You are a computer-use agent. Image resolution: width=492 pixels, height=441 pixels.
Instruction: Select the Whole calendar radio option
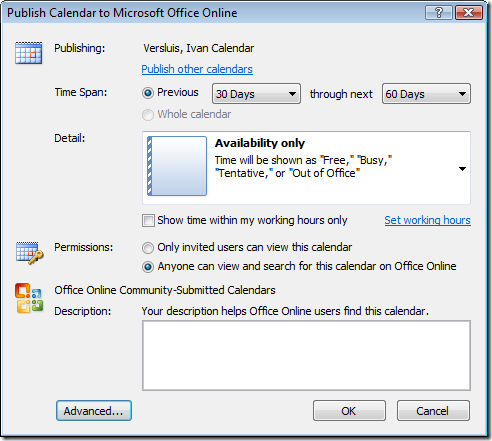[x=148, y=115]
